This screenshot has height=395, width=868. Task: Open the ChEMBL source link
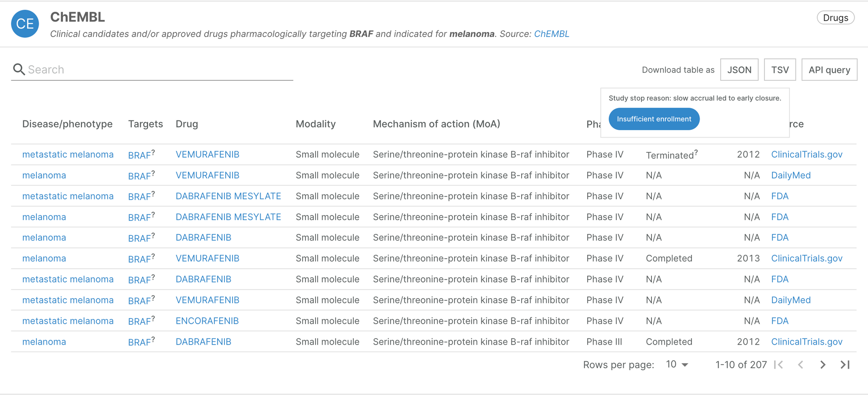(x=551, y=34)
